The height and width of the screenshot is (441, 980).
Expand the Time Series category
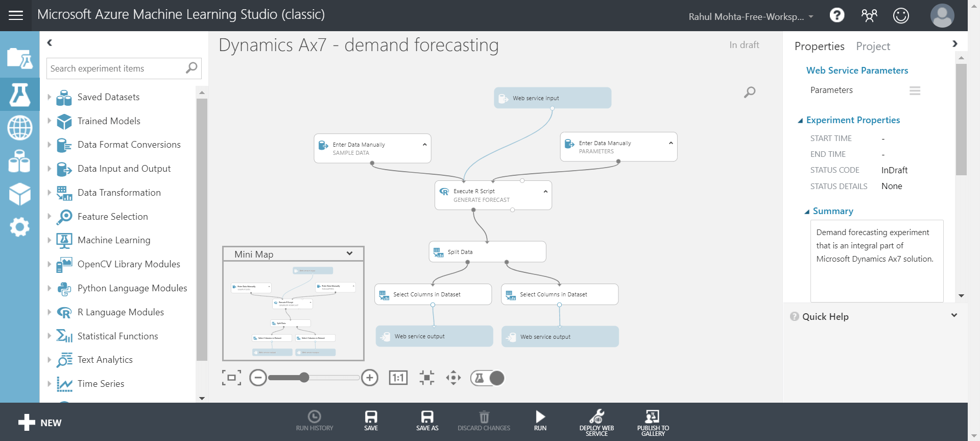[50, 383]
